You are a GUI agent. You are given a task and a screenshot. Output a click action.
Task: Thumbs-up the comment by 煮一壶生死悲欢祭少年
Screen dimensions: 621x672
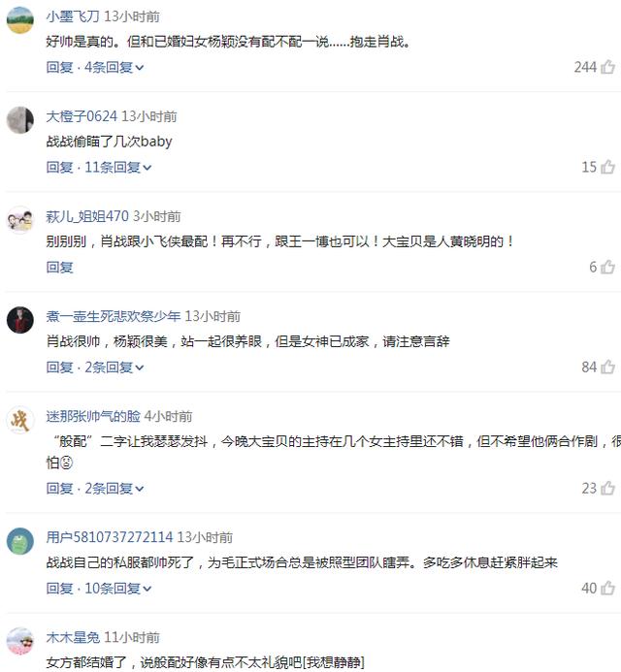607,367
